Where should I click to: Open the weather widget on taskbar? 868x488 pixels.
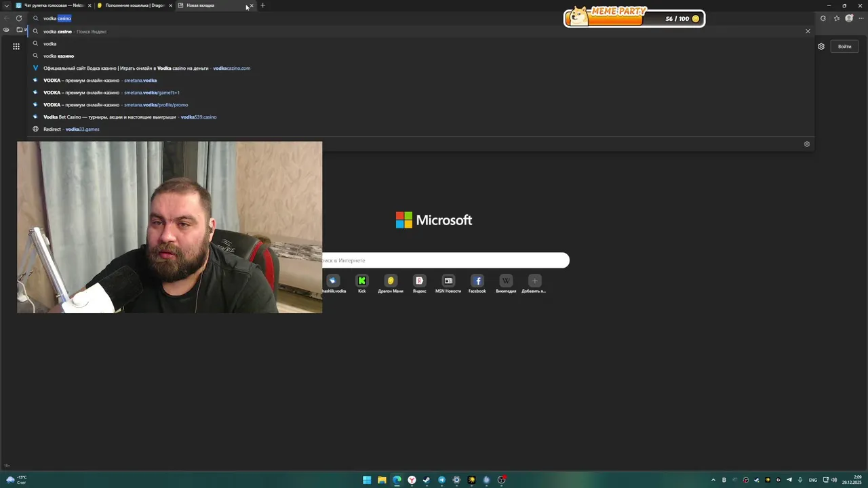tap(16, 480)
